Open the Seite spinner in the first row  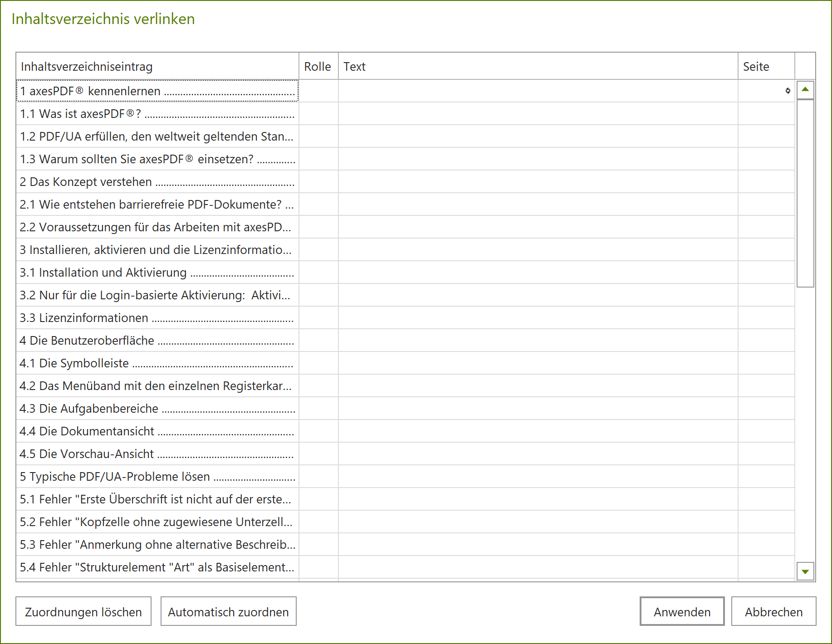[788, 91]
